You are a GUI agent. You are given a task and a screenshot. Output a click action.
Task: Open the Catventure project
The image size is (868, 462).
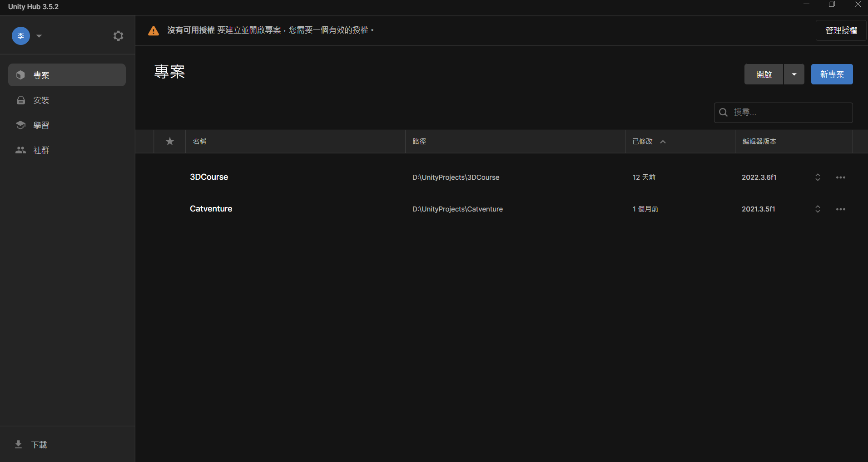(x=211, y=209)
